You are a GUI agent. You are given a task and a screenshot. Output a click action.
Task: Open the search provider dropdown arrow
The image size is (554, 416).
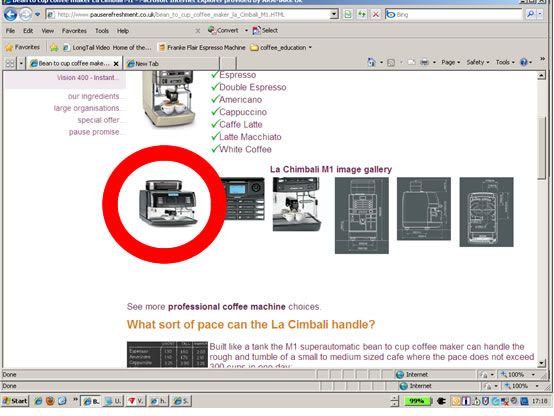[540, 14]
